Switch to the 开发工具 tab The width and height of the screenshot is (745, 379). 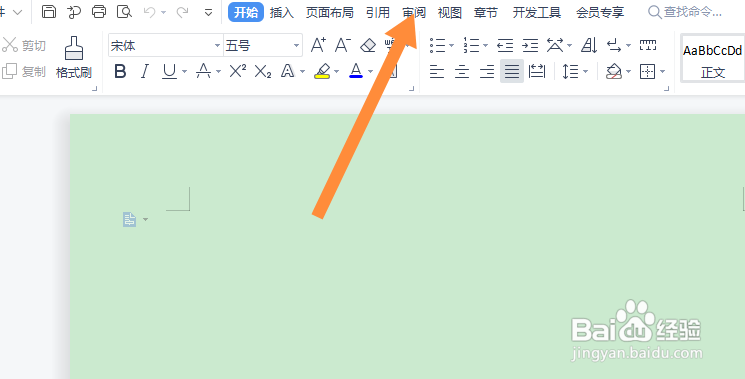click(536, 13)
